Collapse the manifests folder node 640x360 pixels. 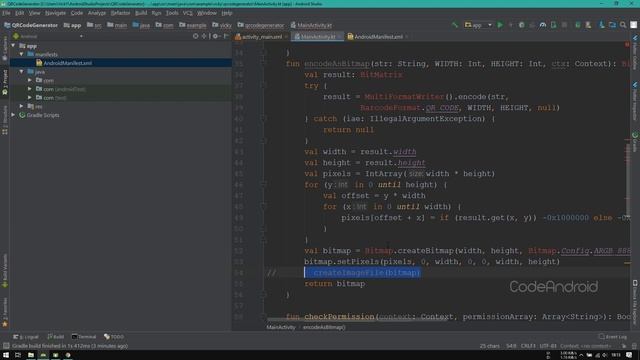pos(22,54)
